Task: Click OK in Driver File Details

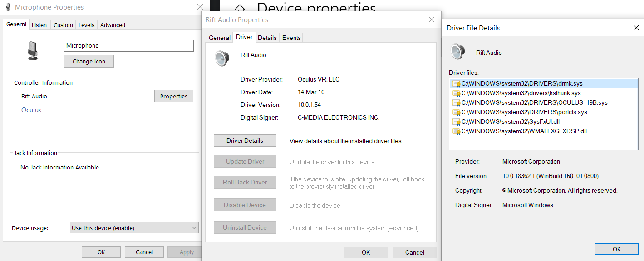Action: [617, 249]
